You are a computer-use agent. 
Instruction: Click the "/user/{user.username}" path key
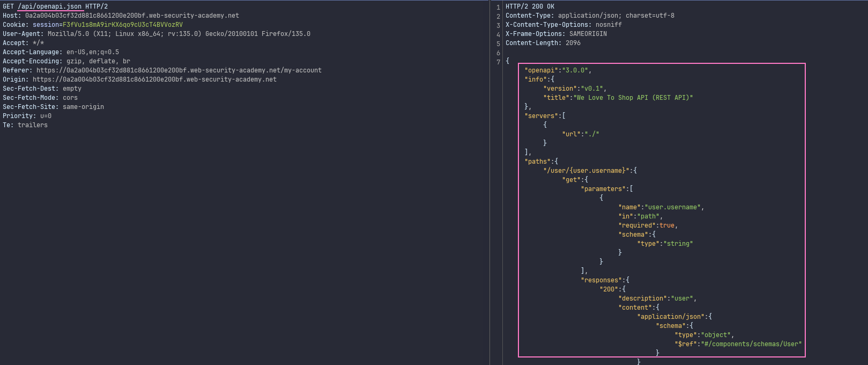tap(586, 171)
